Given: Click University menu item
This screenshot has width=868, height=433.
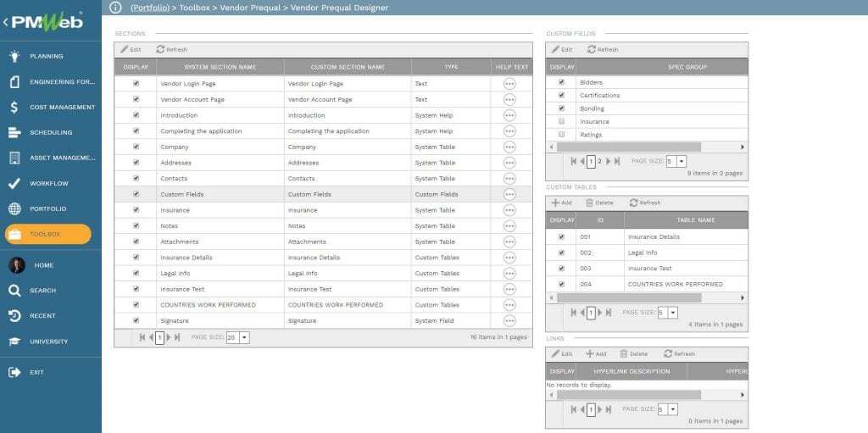Looking at the screenshot, I should pyautogui.click(x=48, y=341).
